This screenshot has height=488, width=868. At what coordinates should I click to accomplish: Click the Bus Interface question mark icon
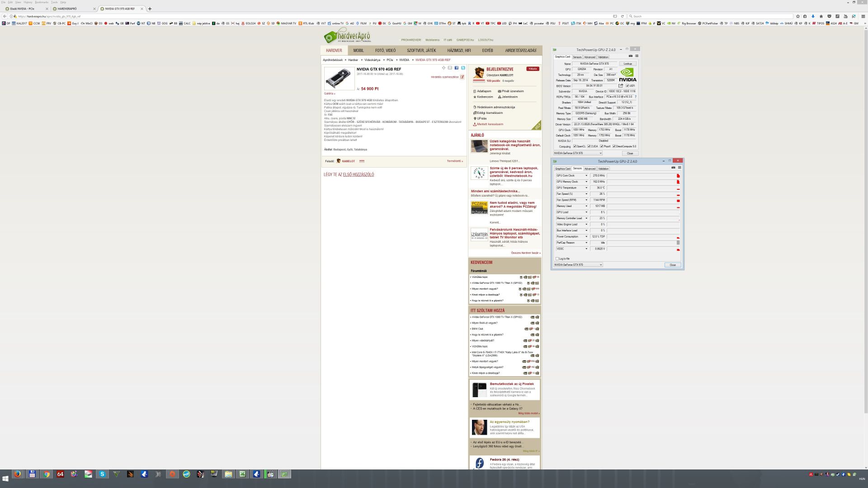(636, 97)
